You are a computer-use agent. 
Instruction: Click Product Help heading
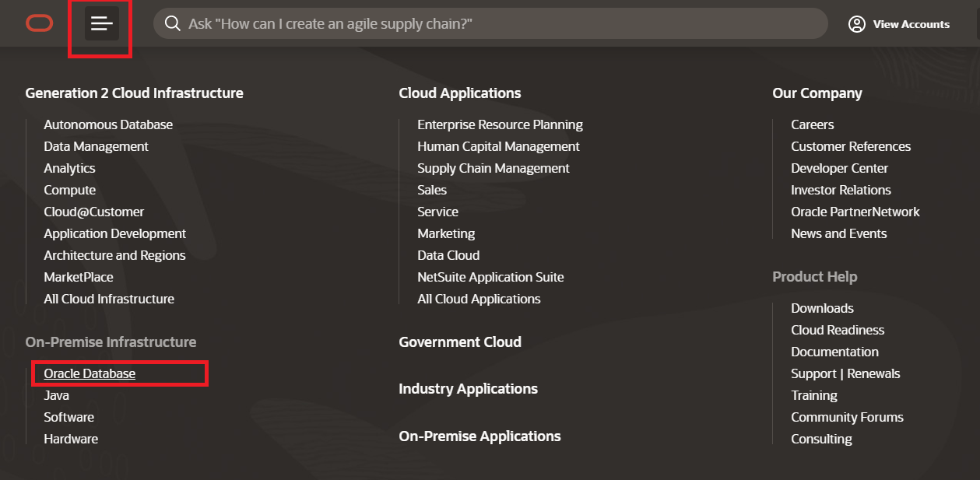click(x=814, y=277)
